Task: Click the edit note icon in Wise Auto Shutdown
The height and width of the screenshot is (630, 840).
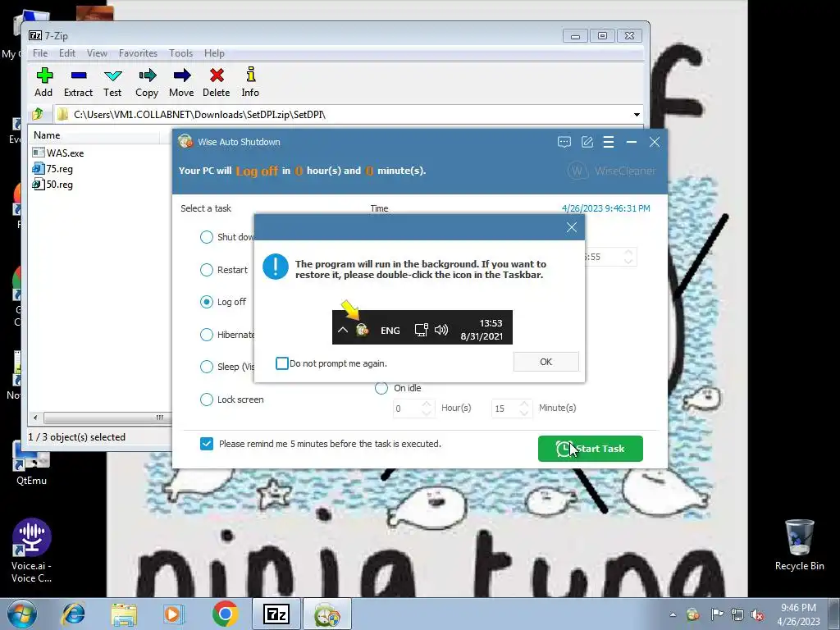Action: pos(587,142)
